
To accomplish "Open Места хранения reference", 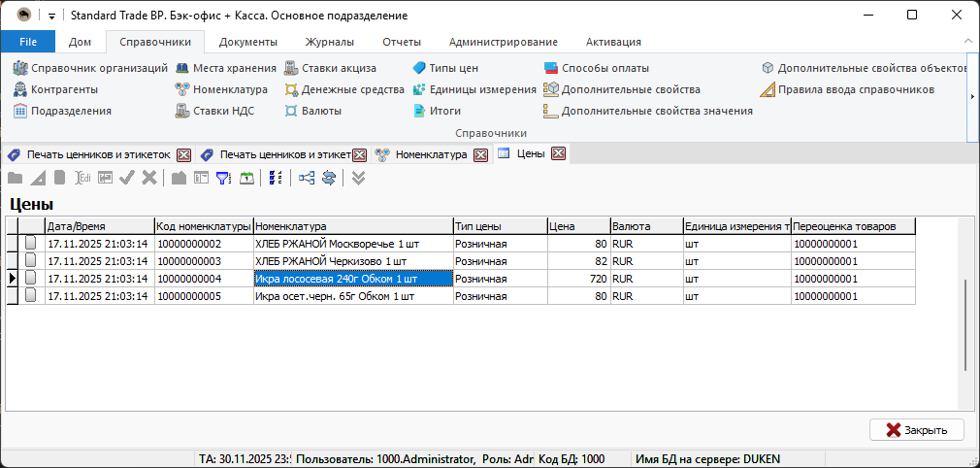I will 226,68.
